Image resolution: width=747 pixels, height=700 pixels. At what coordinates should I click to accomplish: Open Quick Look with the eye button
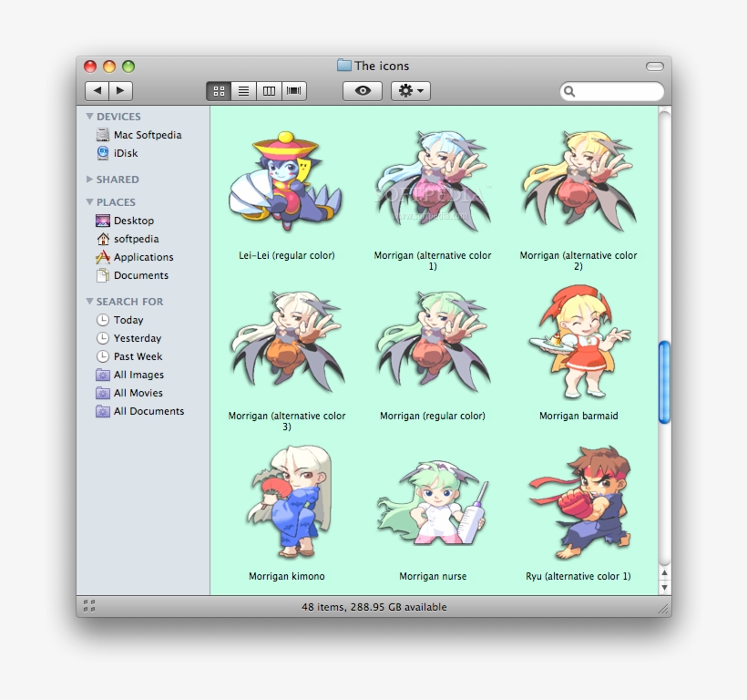362,90
